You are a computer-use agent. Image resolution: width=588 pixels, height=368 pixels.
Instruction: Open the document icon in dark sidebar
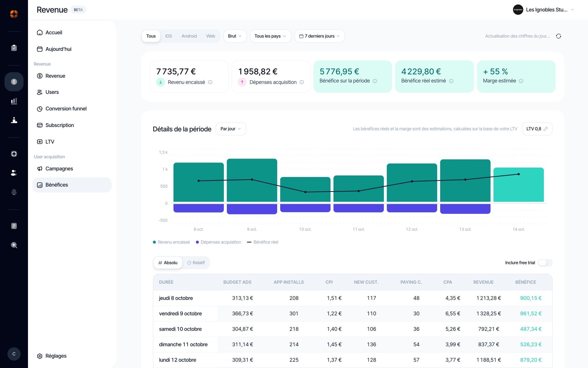pyautogui.click(x=14, y=226)
